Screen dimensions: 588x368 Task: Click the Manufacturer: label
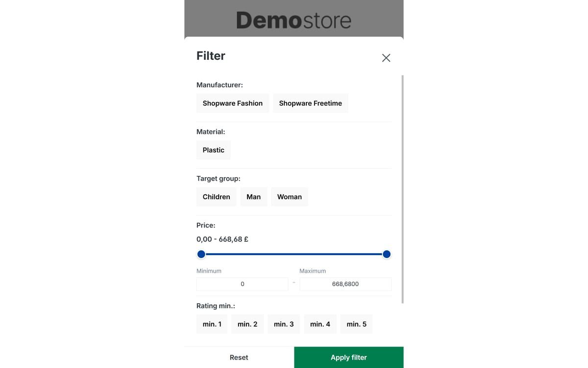click(220, 85)
